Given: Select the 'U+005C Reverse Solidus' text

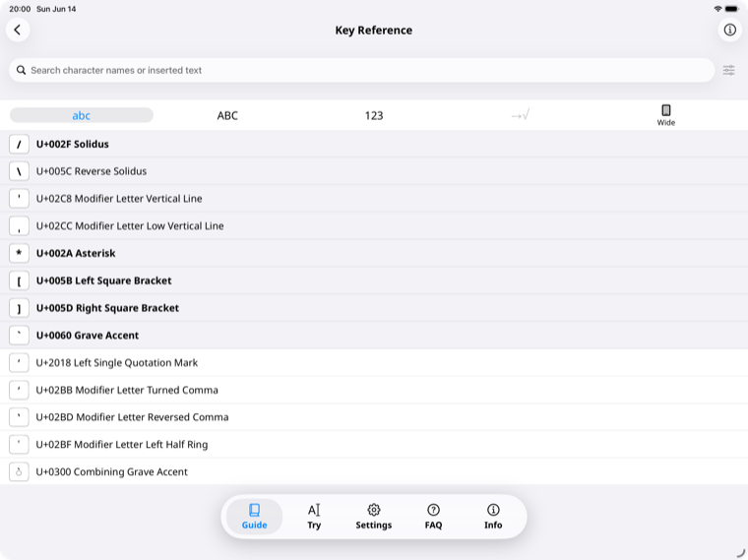Looking at the screenshot, I should [x=92, y=171].
